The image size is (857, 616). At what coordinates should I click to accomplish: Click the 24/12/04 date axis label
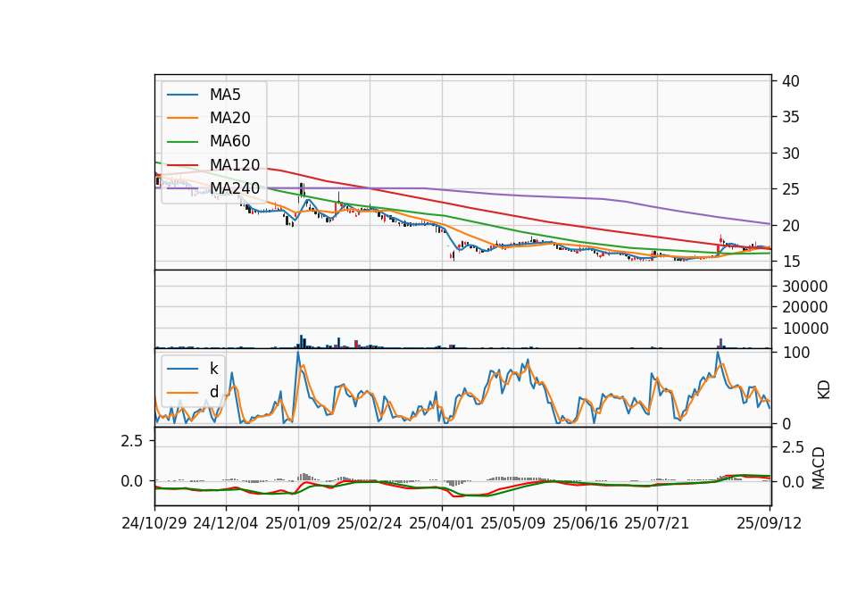(x=226, y=523)
